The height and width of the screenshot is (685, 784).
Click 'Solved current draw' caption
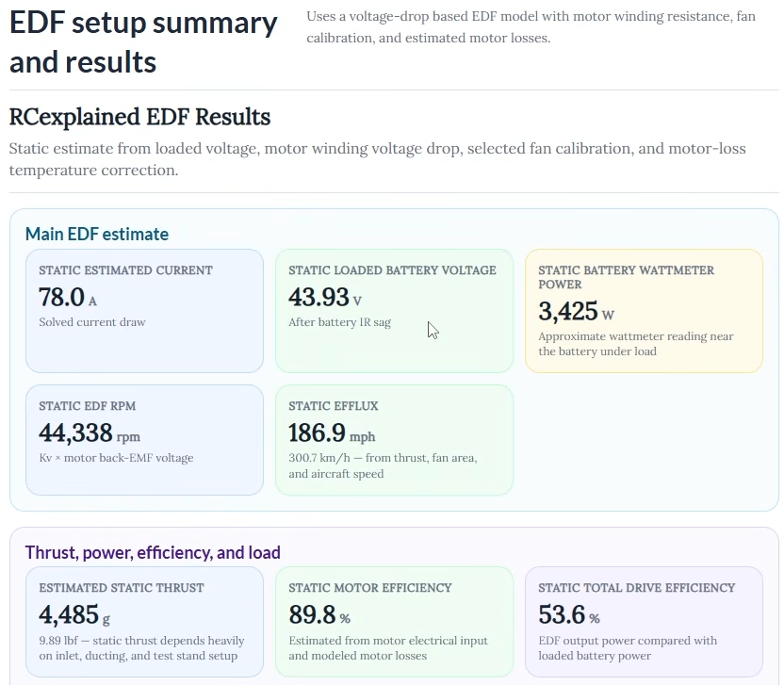(x=92, y=322)
